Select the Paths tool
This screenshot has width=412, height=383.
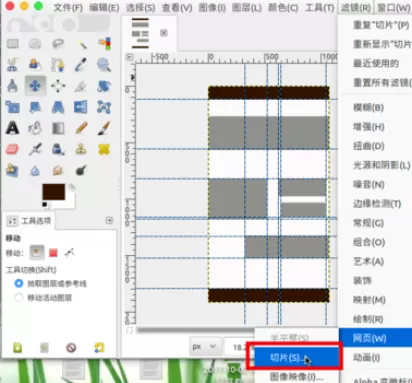point(58,65)
